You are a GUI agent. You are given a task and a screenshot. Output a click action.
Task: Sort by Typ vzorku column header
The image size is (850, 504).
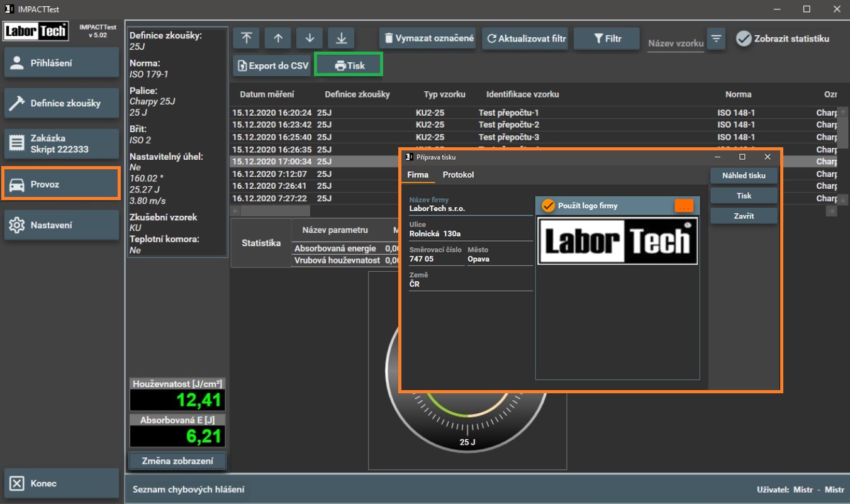click(445, 94)
